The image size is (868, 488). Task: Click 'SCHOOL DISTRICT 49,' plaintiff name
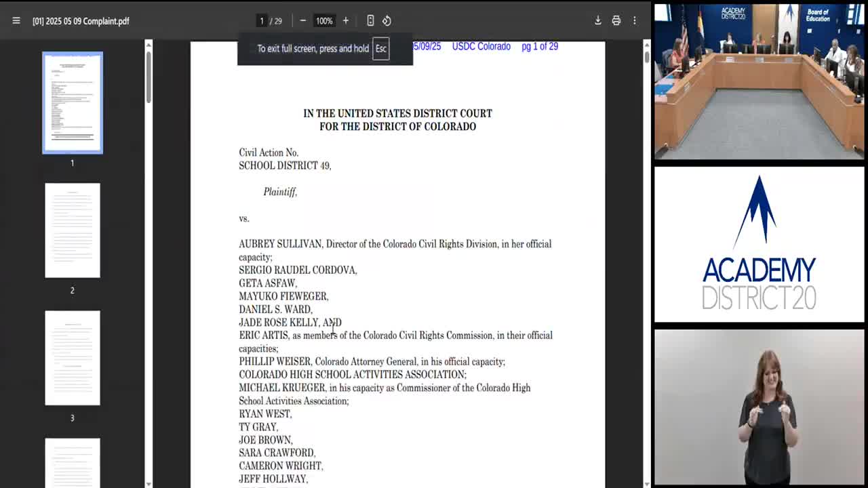pyautogui.click(x=285, y=165)
